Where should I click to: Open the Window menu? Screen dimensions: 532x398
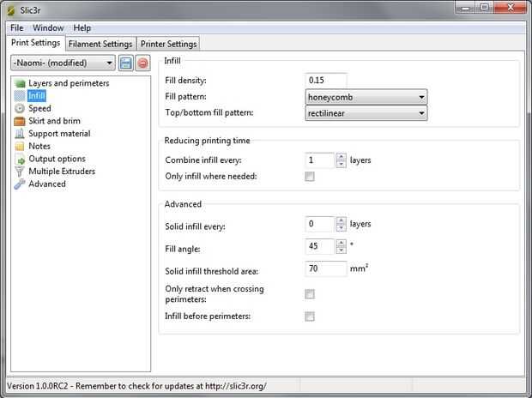tap(48, 28)
